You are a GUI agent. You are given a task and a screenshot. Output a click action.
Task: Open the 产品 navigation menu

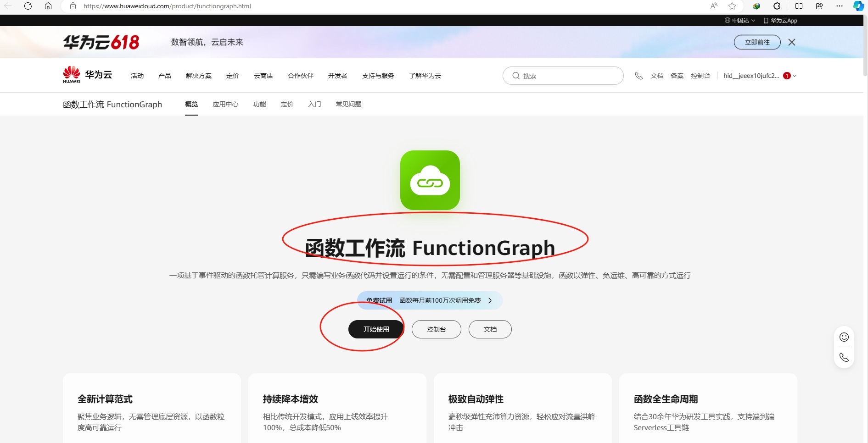[x=165, y=76]
